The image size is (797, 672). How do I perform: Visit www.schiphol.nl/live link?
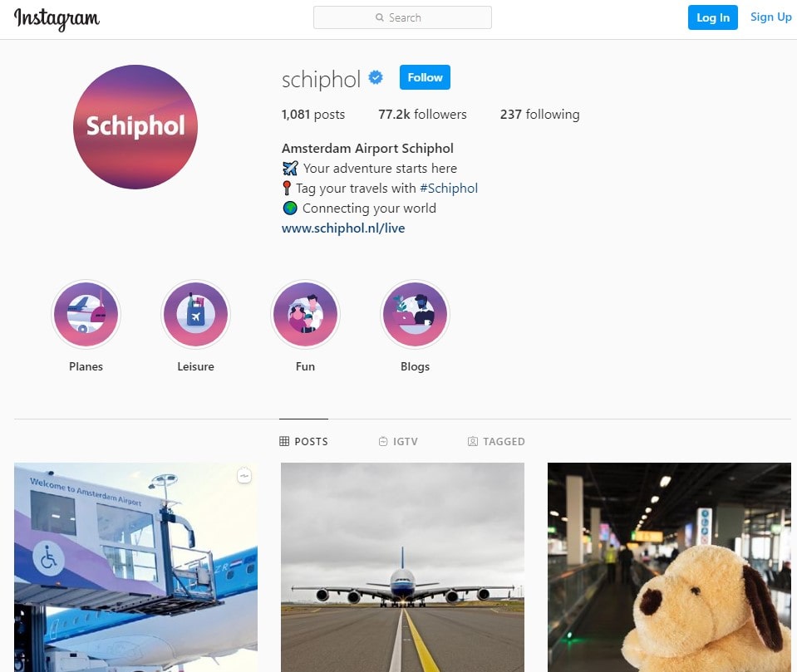(x=343, y=228)
